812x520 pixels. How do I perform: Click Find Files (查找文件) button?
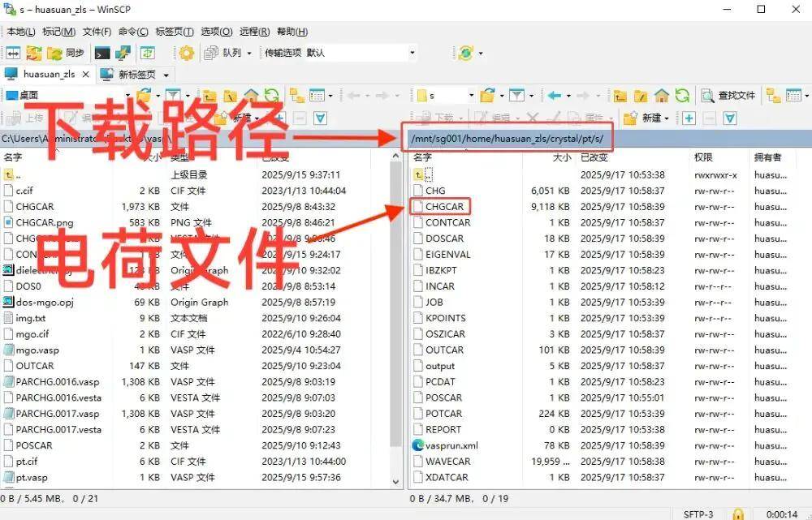(x=728, y=95)
